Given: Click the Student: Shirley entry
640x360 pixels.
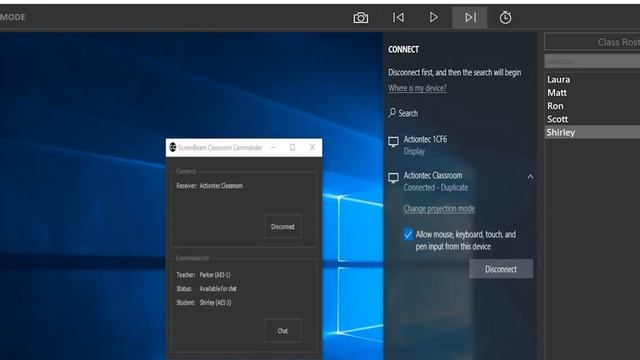Looking at the screenshot, I should [204, 302].
